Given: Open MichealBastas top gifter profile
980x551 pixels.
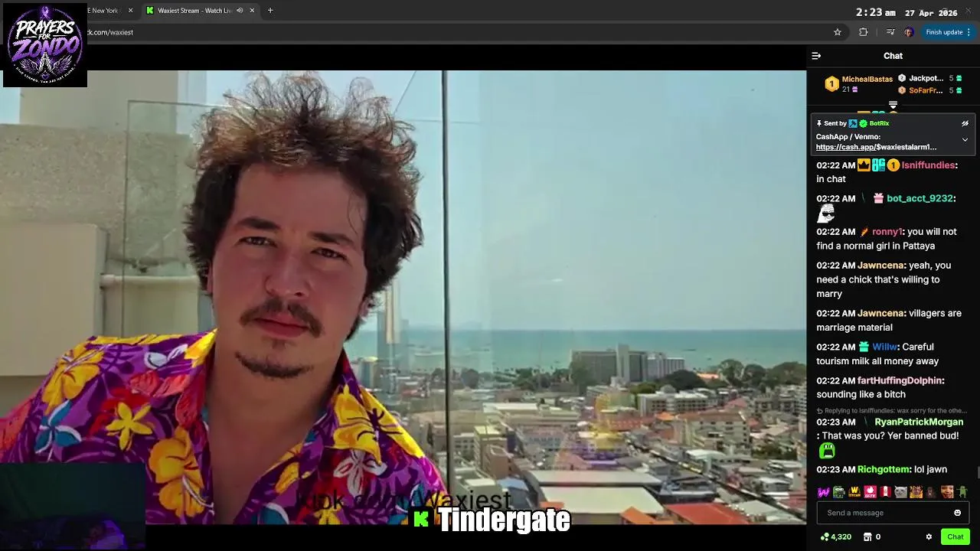Looking at the screenshot, I should [867, 79].
